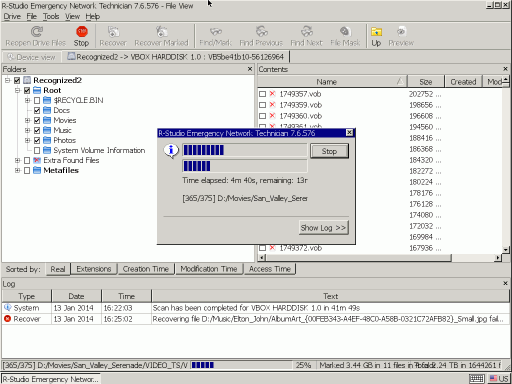Expand the Movies tree node
Image resolution: width=512 pixels, height=384 pixels.
pos(28,120)
